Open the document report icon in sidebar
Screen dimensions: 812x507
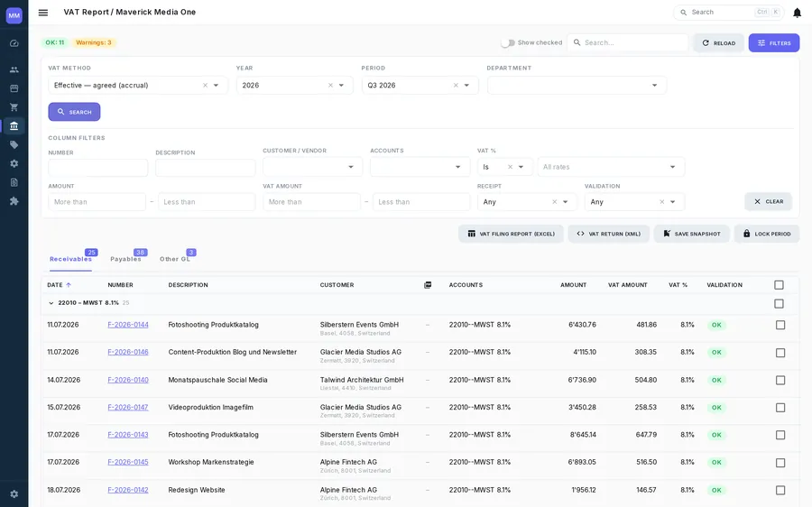(14, 182)
